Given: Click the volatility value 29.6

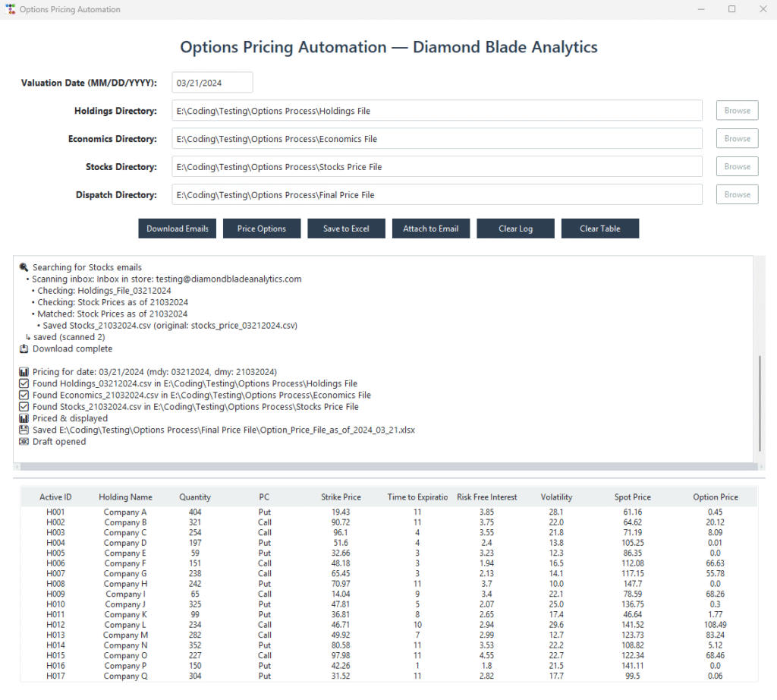Looking at the screenshot, I should click(556, 625).
